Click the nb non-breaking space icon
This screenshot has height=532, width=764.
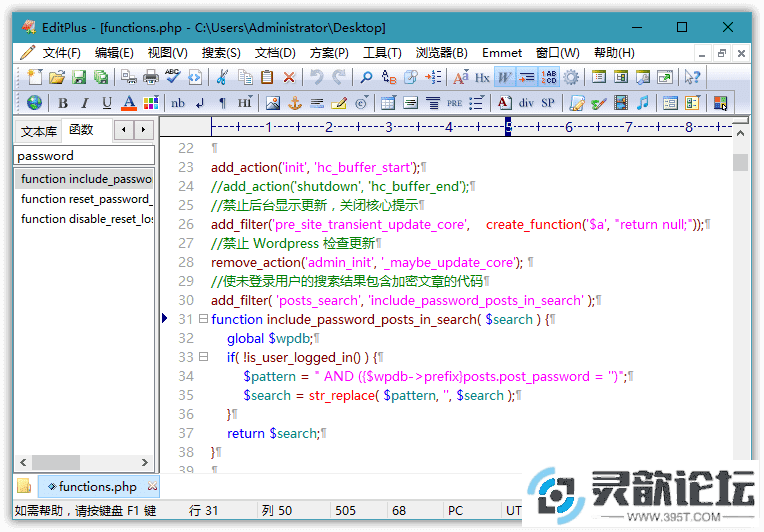point(178,103)
